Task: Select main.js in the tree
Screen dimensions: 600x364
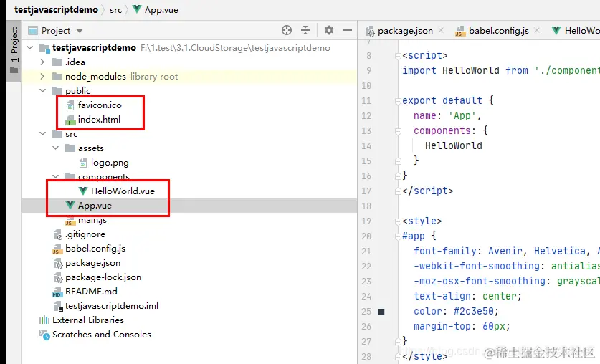Action: (x=92, y=220)
